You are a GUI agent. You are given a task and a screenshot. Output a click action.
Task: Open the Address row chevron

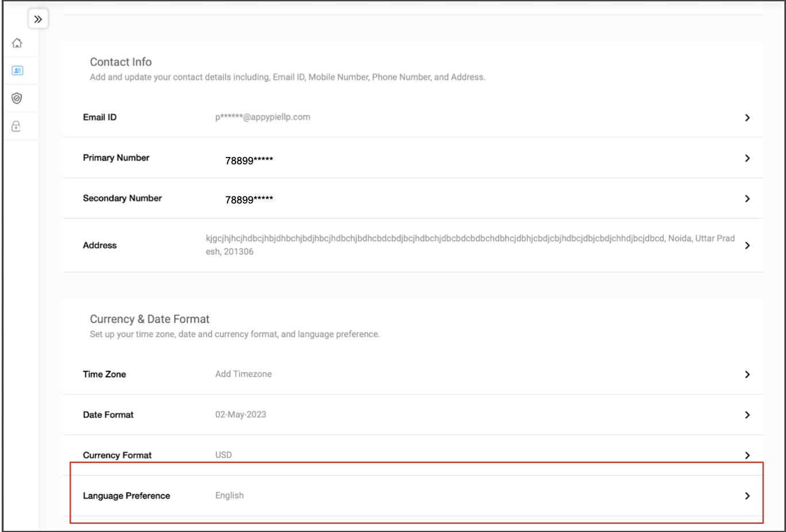tap(747, 245)
